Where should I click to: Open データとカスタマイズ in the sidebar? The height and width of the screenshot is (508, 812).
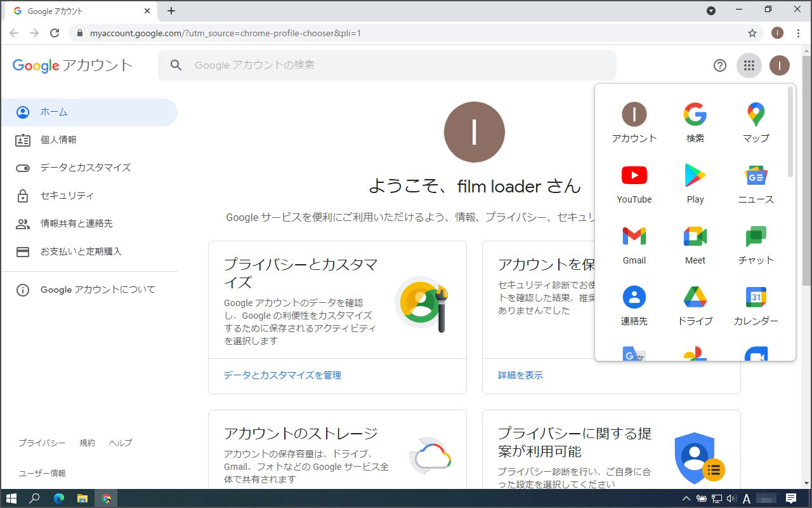[89, 168]
